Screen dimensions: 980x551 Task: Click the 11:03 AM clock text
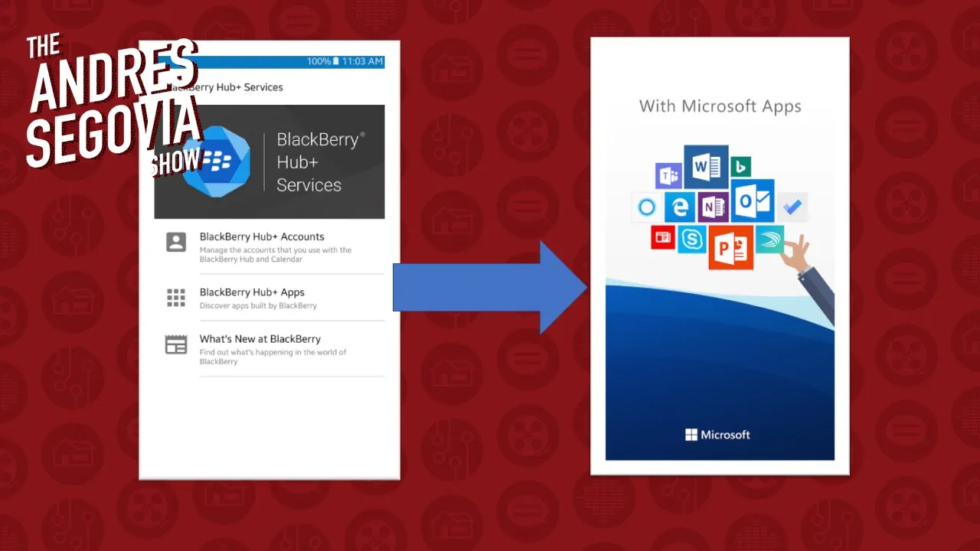point(363,61)
